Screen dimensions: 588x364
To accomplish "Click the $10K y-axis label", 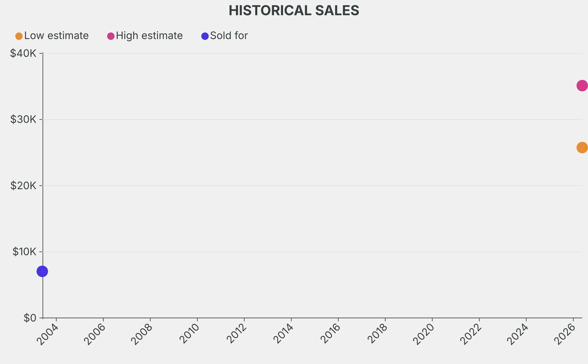I will (x=24, y=251).
